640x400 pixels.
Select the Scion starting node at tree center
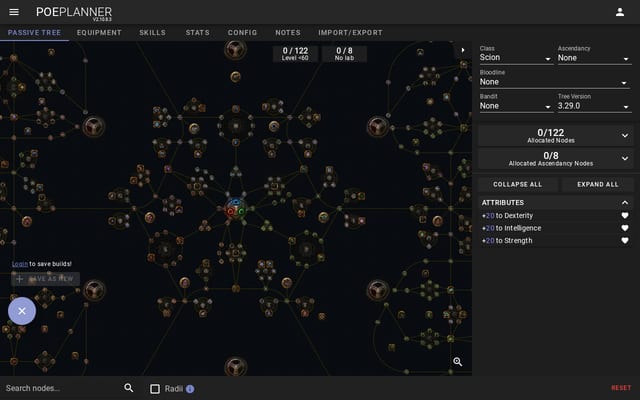(x=236, y=209)
